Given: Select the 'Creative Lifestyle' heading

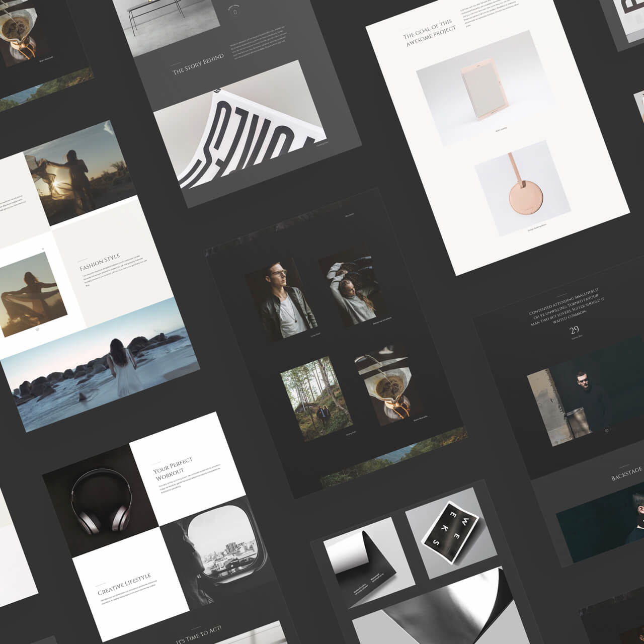Looking at the screenshot, I should [x=124, y=585].
